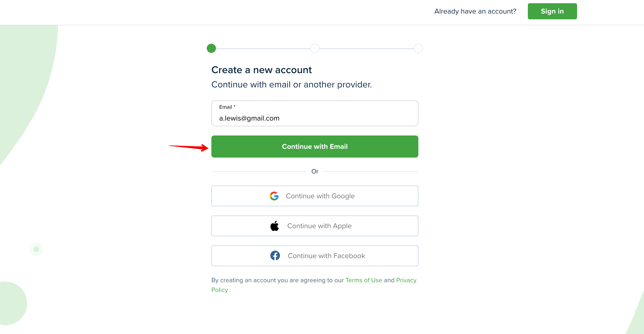The image size is (644, 334).
Task: Click the small pale green decorative dot
Action: [x=36, y=249]
